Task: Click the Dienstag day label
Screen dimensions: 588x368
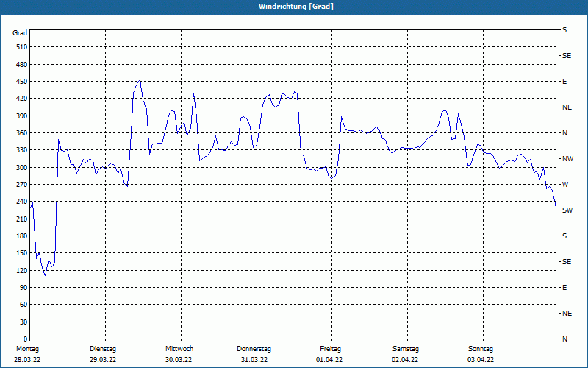Action: [x=103, y=349]
